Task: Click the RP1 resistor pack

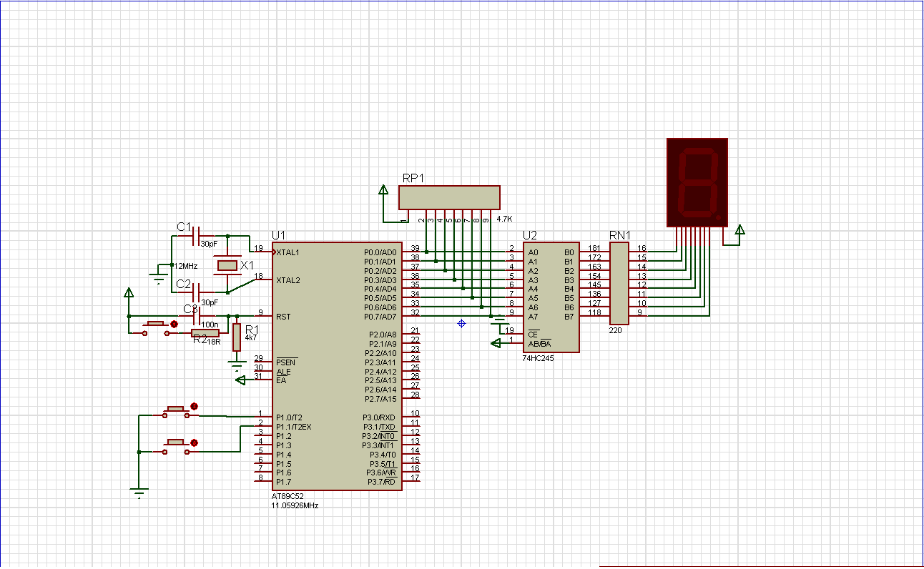Action: click(449, 197)
